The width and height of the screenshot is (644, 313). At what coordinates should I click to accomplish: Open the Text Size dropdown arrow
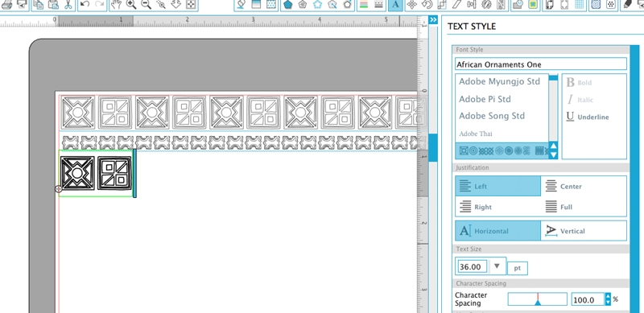pos(497,266)
